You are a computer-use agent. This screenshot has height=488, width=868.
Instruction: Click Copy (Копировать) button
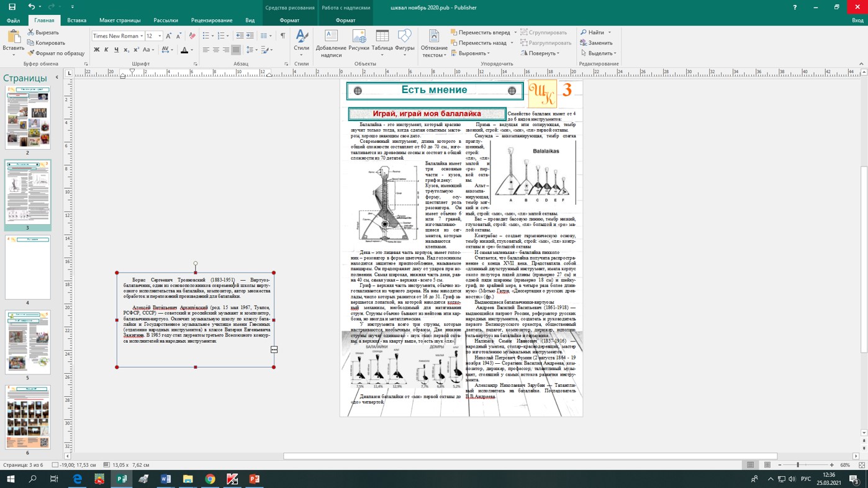47,43
